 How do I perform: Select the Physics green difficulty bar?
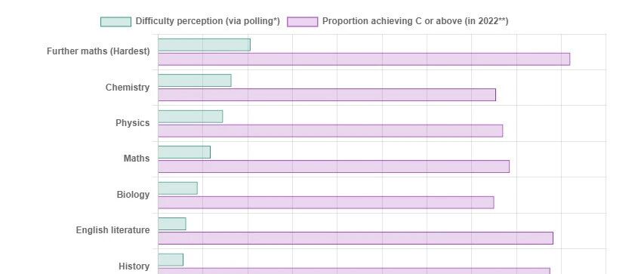pyautogui.click(x=190, y=117)
